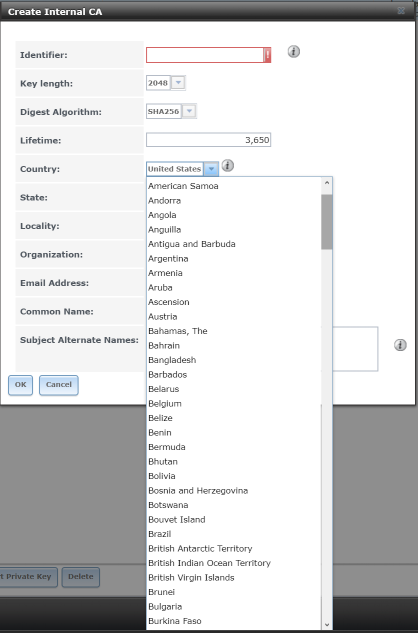The height and width of the screenshot is (633, 418).
Task: Select Bangladesh in the country list
Action: (234, 360)
